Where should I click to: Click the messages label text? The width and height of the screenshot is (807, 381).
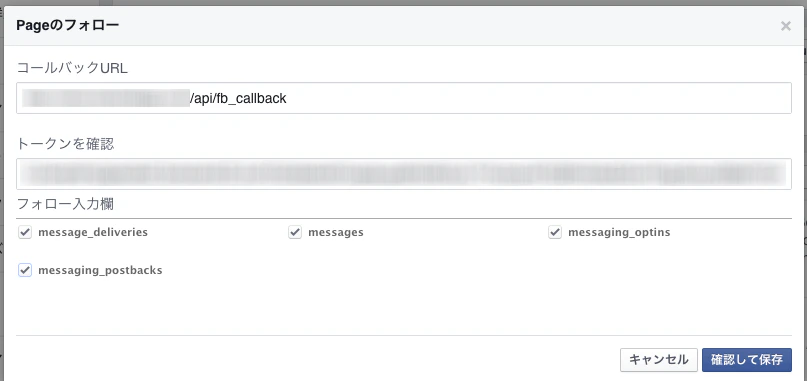click(x=336, y=232)
